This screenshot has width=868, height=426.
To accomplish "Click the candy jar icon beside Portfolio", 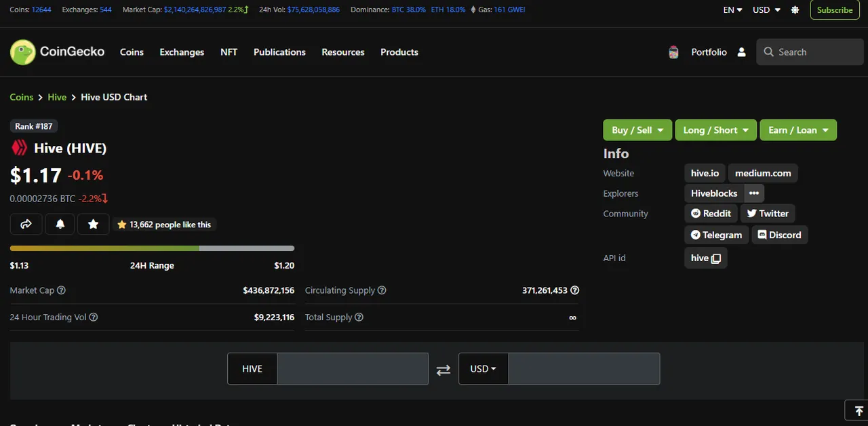I will pyautogui.click(x=673, y=52).
